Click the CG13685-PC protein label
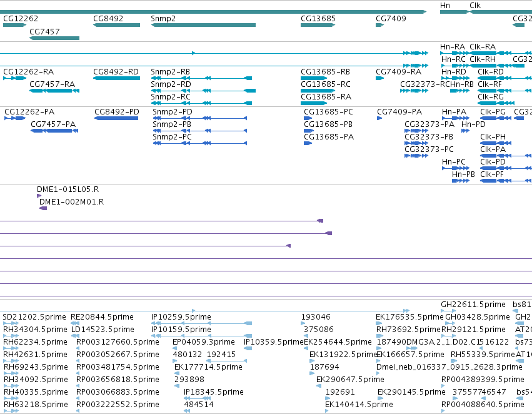532x414 pixels. click(328, 112)
